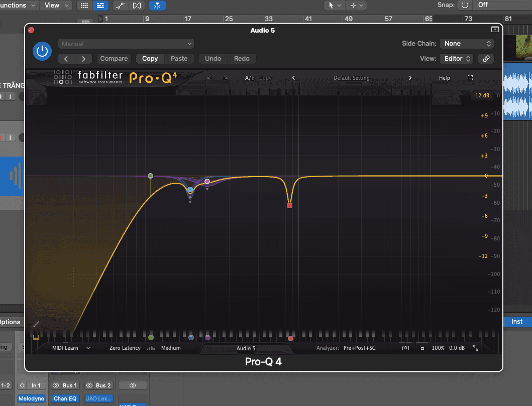The image size is (532, 406).
Task: Select the red EQ band node
Action: click(289, 205)
